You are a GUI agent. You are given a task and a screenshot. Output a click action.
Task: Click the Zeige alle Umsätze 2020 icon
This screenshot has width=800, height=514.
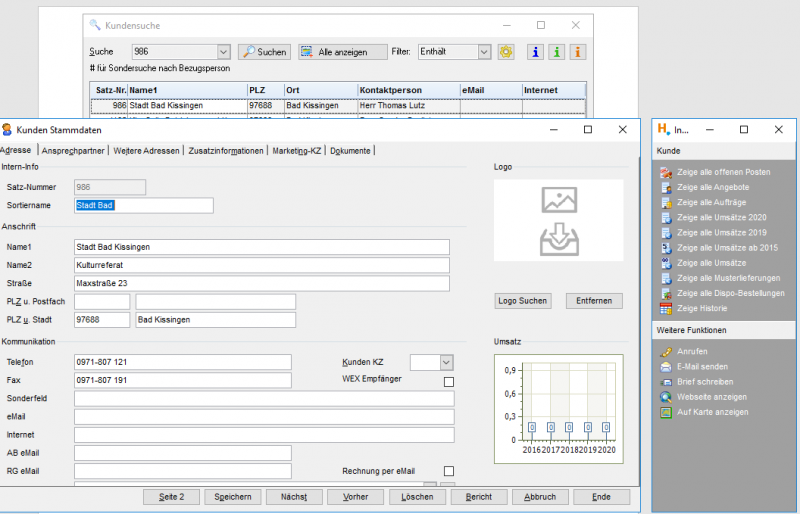(666, 218)
